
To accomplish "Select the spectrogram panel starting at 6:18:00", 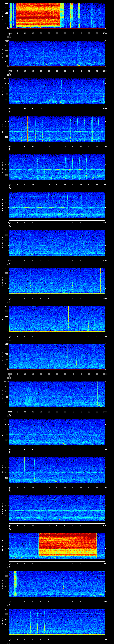I will pyautogui.click(x=57, y=91).
